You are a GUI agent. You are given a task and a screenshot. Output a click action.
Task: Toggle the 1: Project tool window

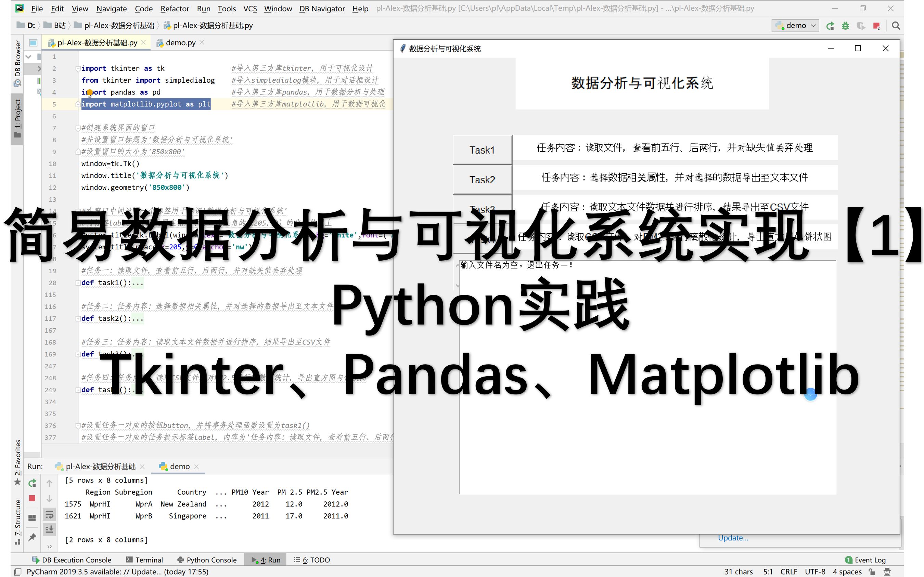17,118
